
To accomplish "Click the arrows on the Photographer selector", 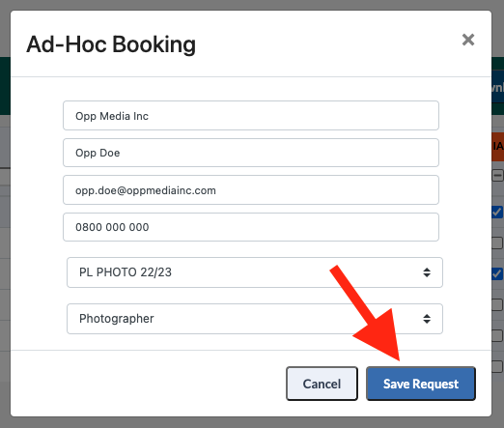I will [427, 319].
